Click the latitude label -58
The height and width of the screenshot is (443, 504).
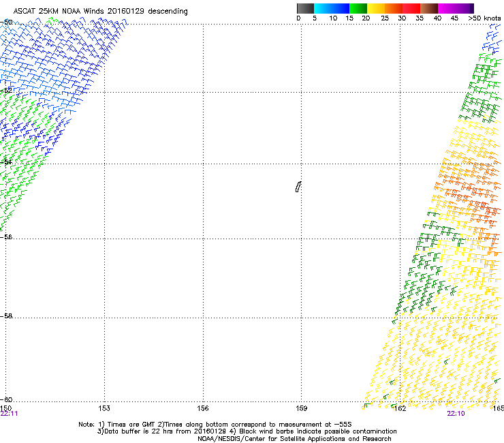6,316
